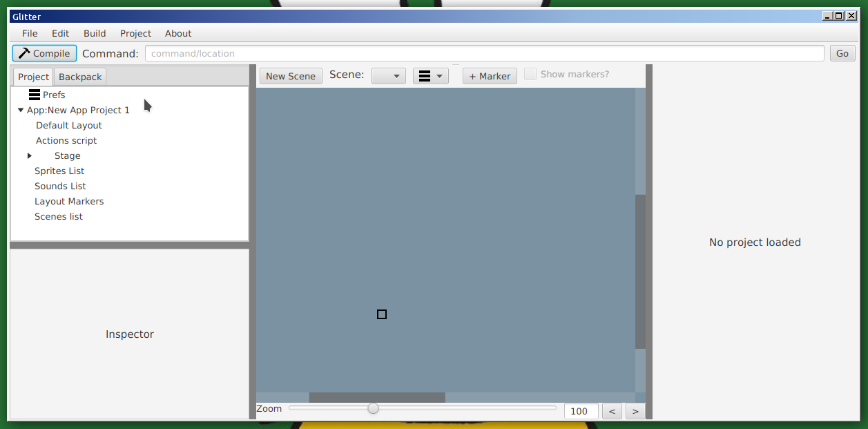Select the Stage tree item

[68, 155]
